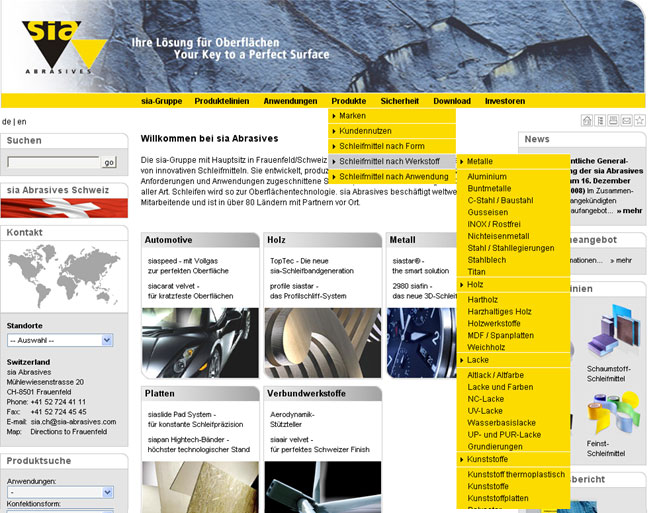Open the Produkte menu
Screen dimensions: 650x513
(349, 101)
